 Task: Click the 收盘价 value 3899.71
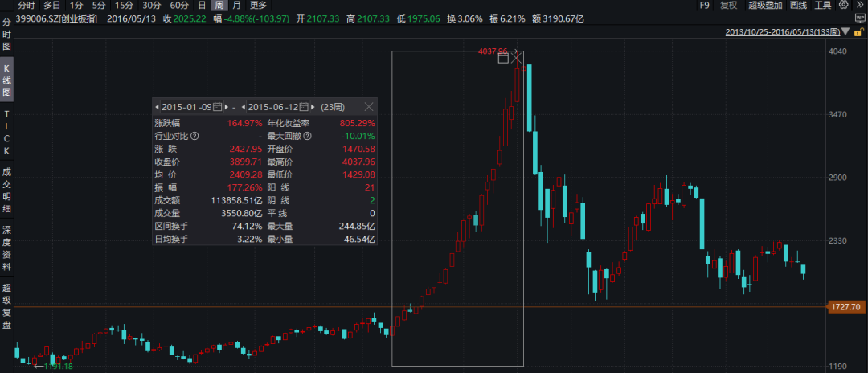246,162
